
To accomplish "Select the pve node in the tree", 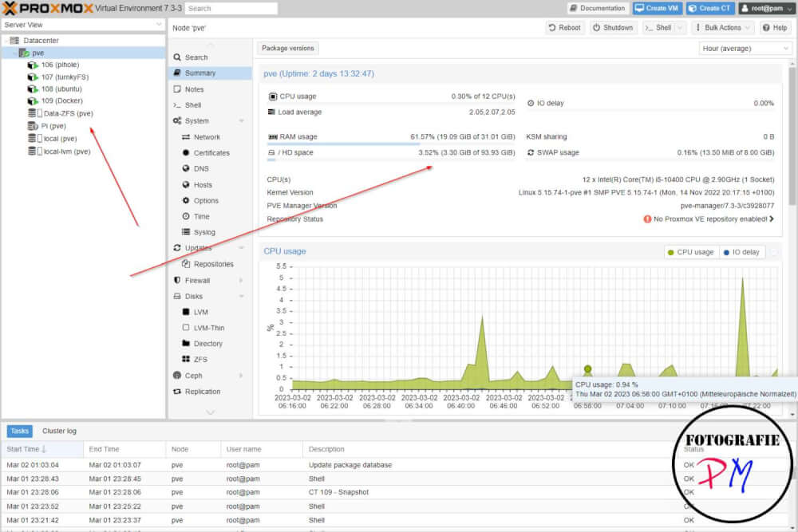I will point(84,53).
